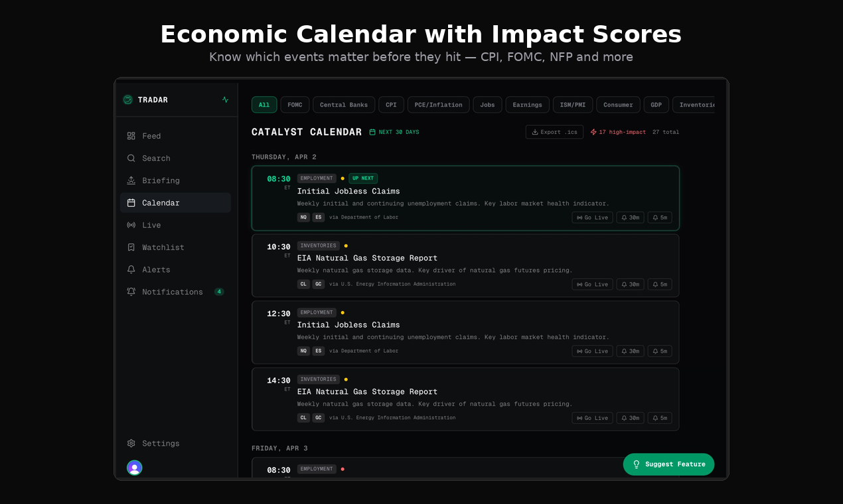Click the Next 30 Days calendar label
The height and width of the screenshot is (504, 843).
[394, 132]
